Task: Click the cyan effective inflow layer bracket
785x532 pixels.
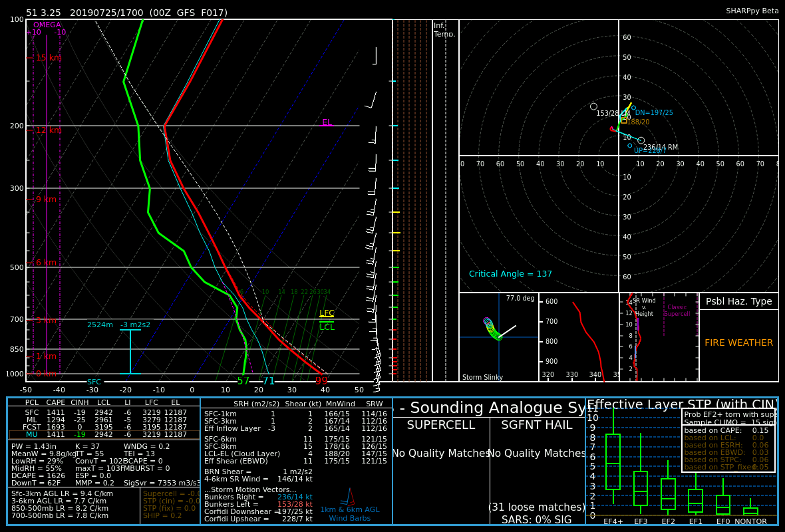Action: tap(130, 352)
